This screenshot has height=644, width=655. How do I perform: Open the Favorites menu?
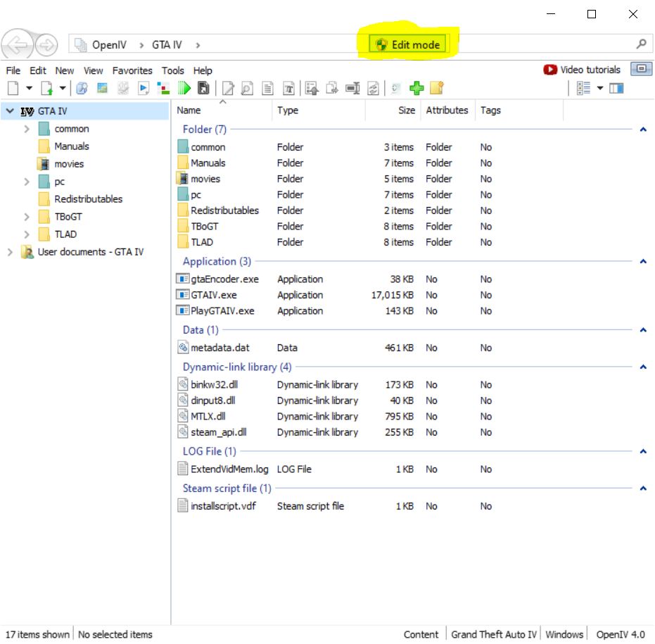132,70
